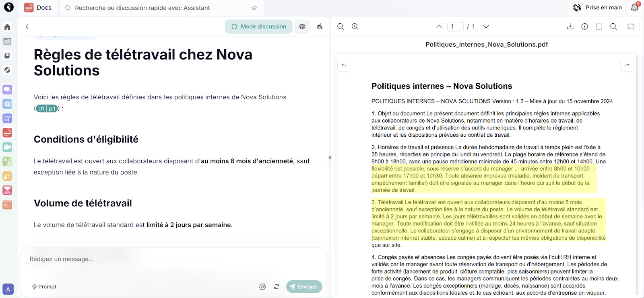Open the green translation app icon
Screen dimensions: 644x298
point(7,162)
